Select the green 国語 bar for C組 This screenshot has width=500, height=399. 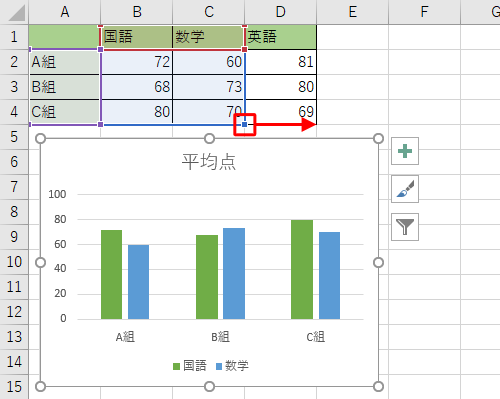click(302, 269)
